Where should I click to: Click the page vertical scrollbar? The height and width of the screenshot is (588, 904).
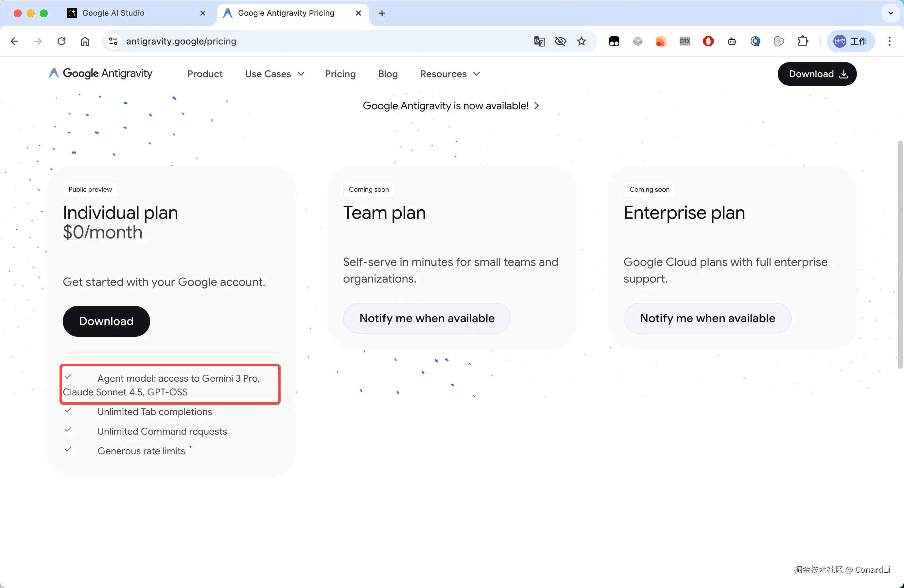click(900, 254)
